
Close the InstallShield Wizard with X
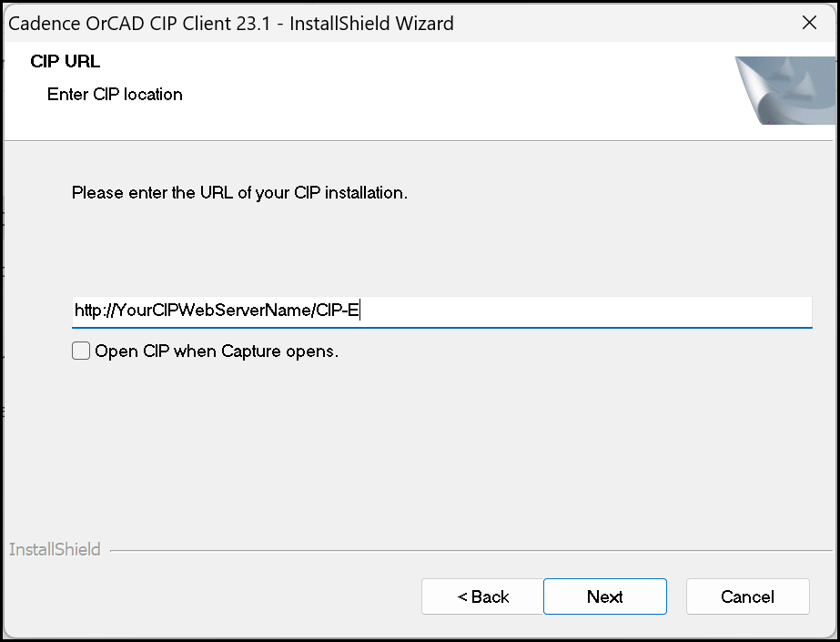click(x=809, y=23)
